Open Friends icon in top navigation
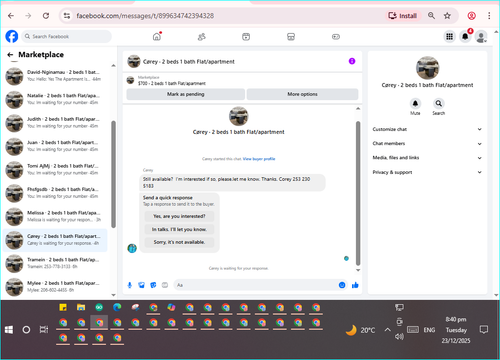500x360 pixels. point(201,37)
